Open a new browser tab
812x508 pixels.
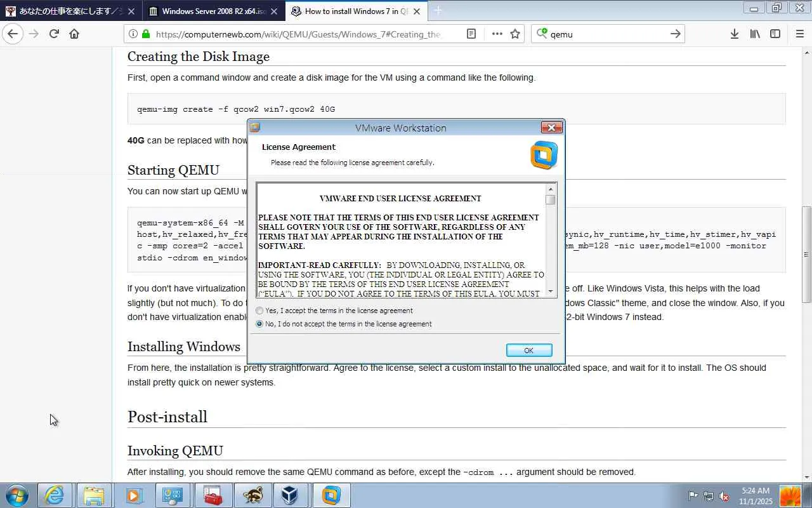click(438, 11)
